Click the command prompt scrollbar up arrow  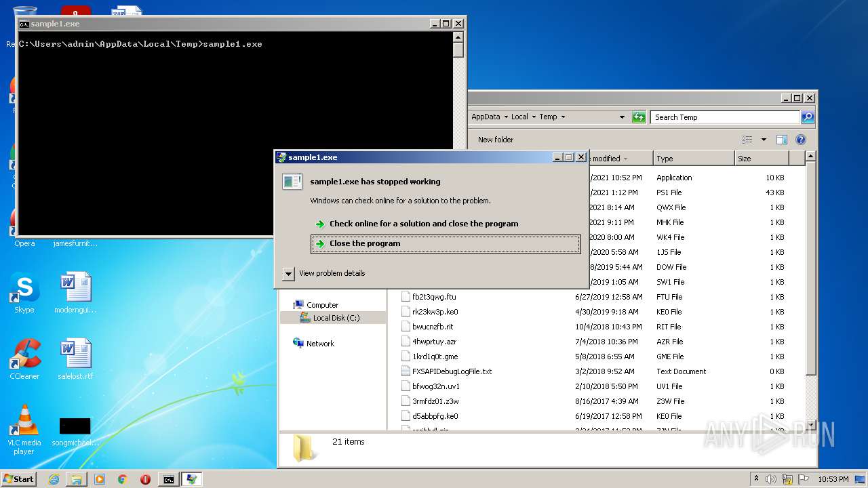pos(458,37)
